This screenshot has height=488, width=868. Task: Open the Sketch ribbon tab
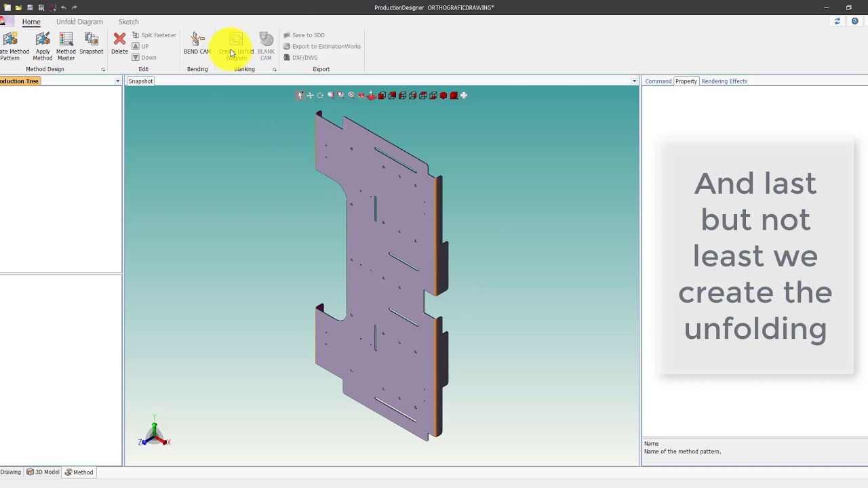pyautogui.click(x=128, y=22)
